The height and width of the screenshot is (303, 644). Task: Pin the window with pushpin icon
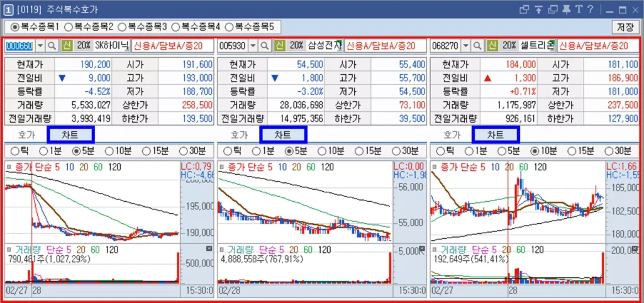coord(567,9)
